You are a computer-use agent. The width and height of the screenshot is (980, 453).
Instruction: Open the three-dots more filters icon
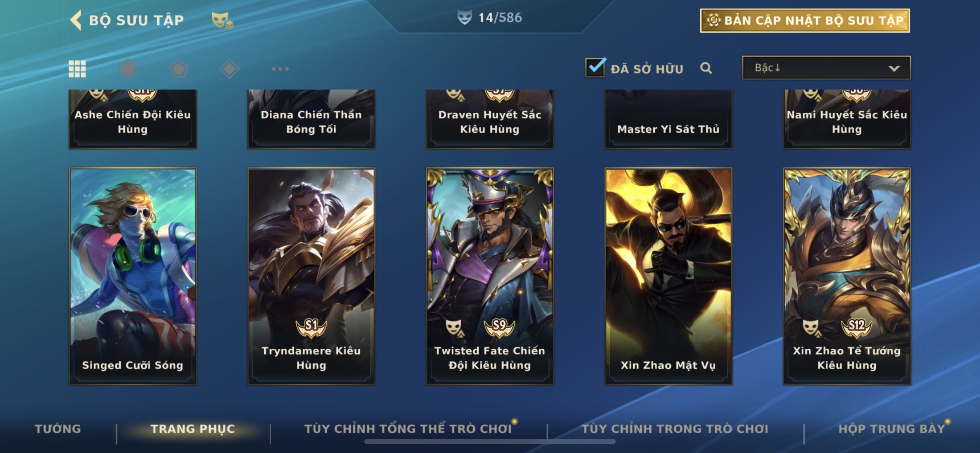pyautogui.click(x=280, y=69)
